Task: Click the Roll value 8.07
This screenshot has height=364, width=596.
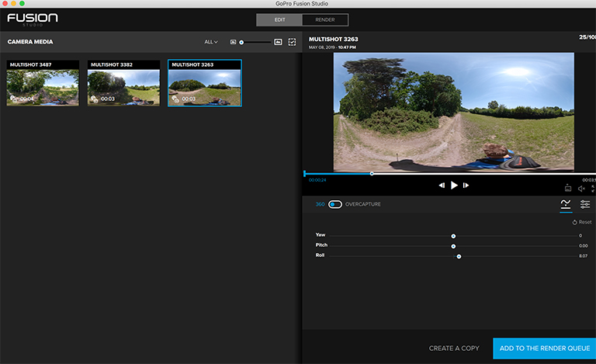Action: [x=583, y=256]
